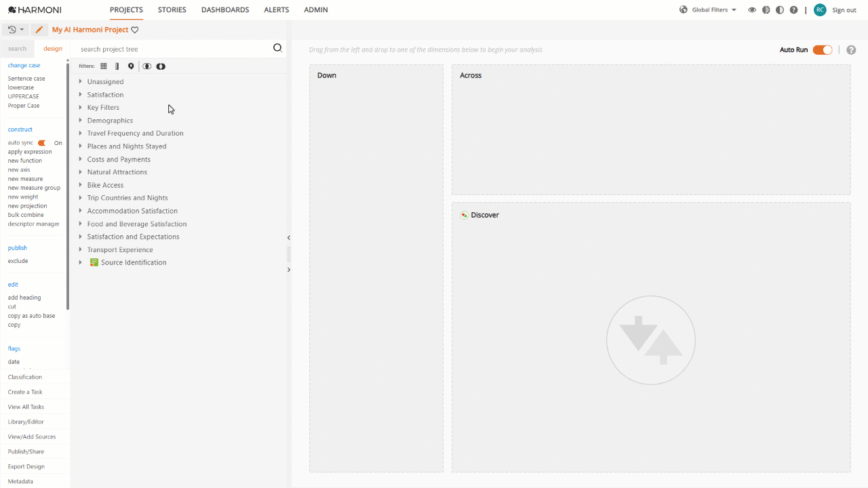Select the map pin filter icon

[131, 66]
